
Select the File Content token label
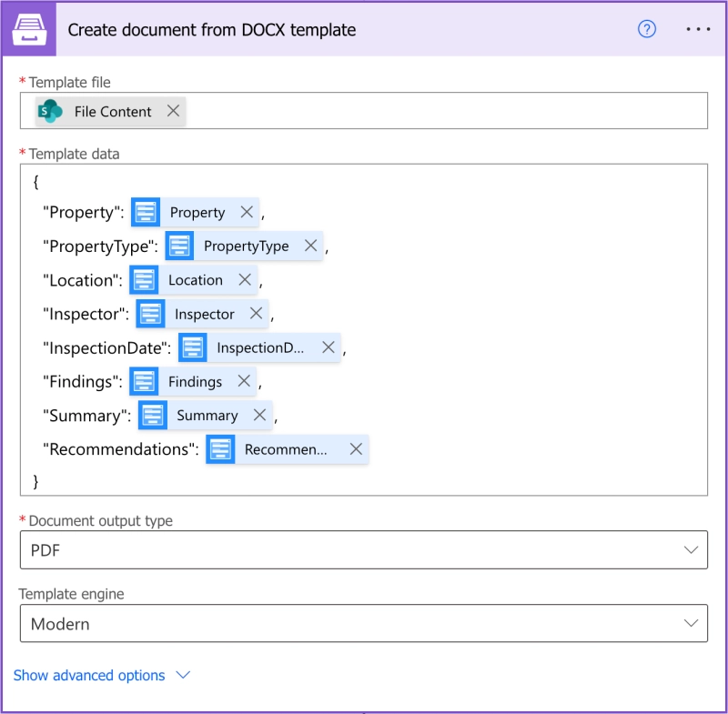(x=113, y=112)
